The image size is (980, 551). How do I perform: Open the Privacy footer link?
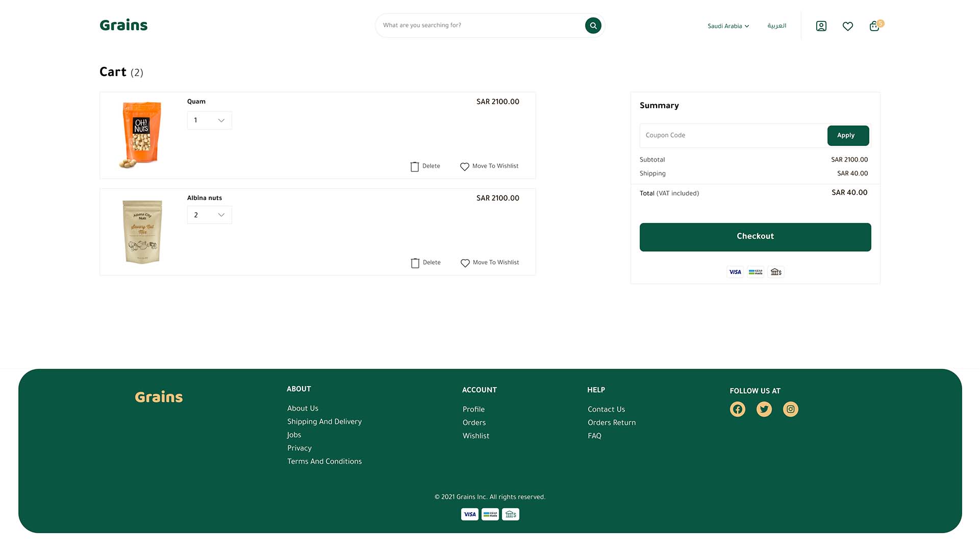pos(299,448)
